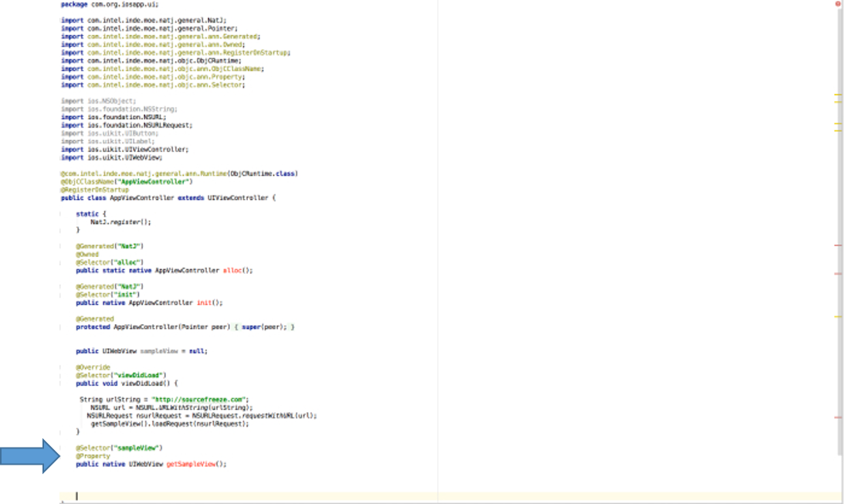Click the import of natj.general.Pointer
The image size is (844, 504).
(x=149, y=29)
